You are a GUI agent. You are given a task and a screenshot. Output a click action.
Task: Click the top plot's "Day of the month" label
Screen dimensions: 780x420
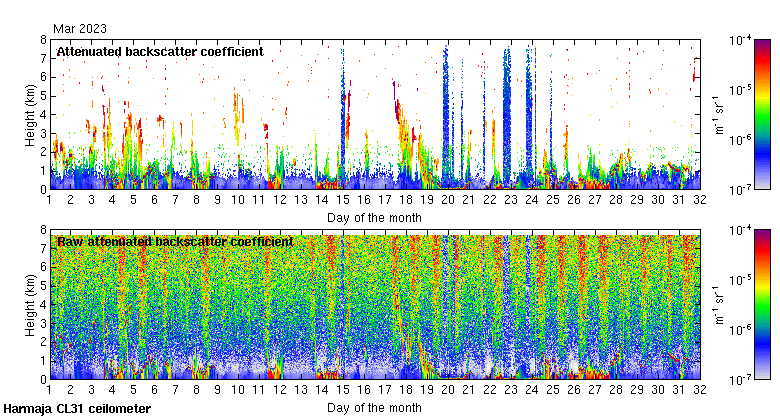374,218
